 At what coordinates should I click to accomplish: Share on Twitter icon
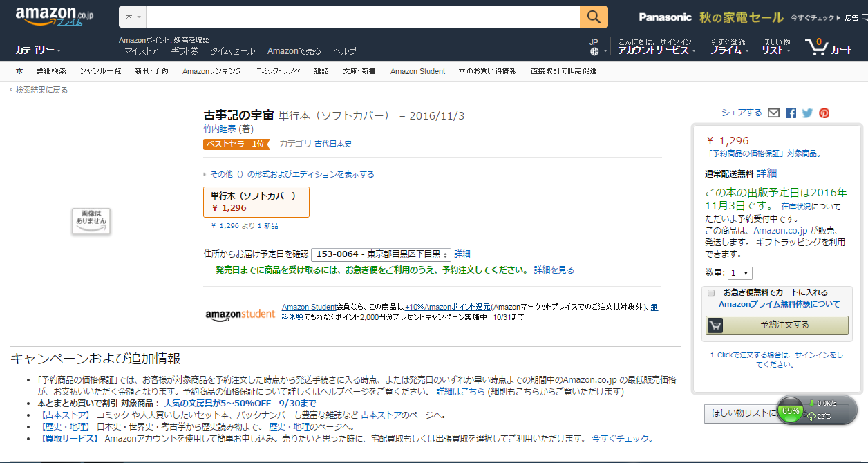807,113
